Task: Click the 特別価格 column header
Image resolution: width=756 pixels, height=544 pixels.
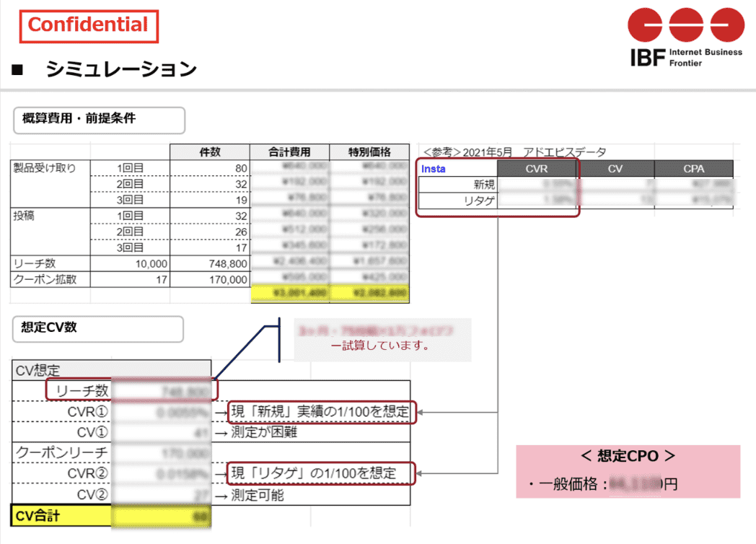Action: [x=369, y=152]
